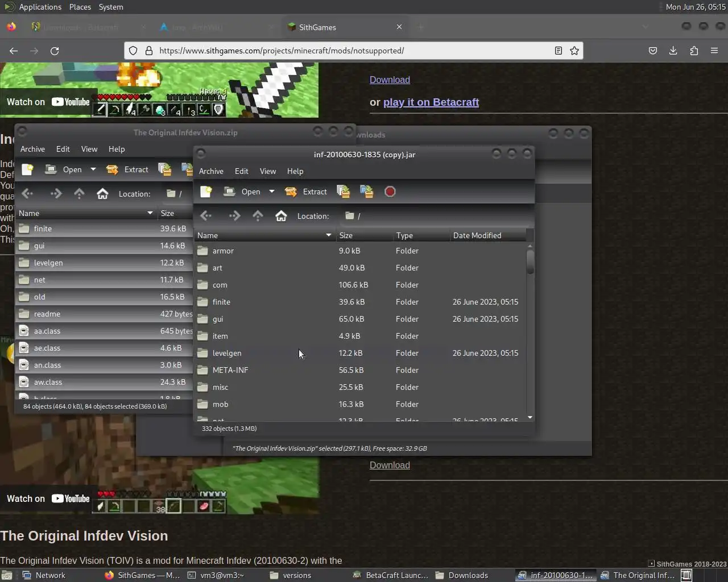The image size is (728, 582).
Task: Click play it on Betacraft link
Action: click(x=431, y=102)
